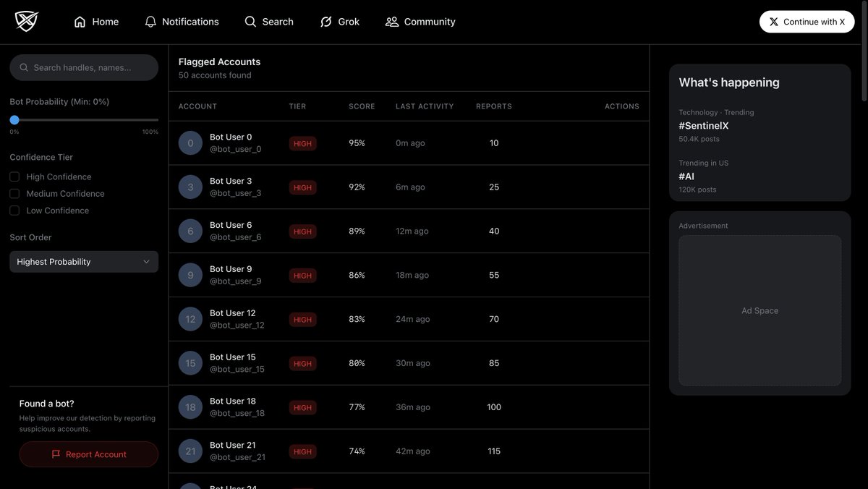Image resolution: width=868 pixels, height=489 pixels.
Task: Click the name Bot User 9
Action: coord(231,269)
